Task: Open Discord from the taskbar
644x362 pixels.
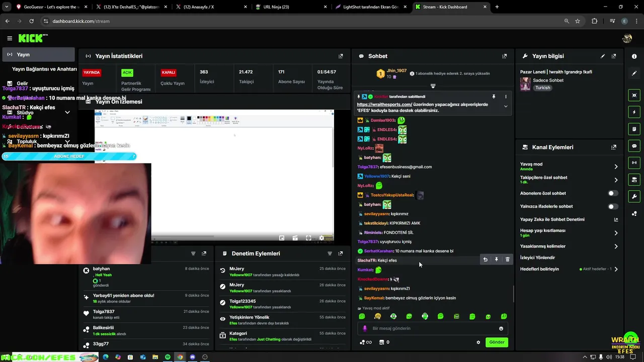Action: point(192,357)
